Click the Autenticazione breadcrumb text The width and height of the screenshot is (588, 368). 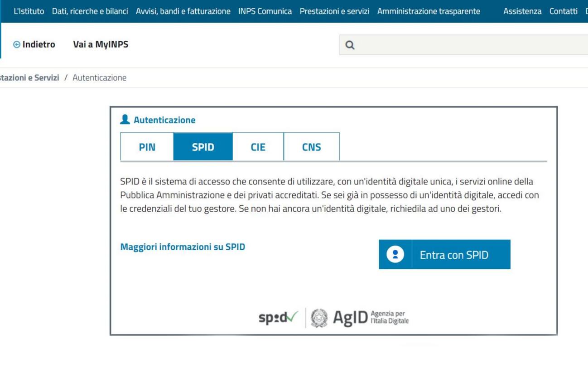tap(100, 77)
